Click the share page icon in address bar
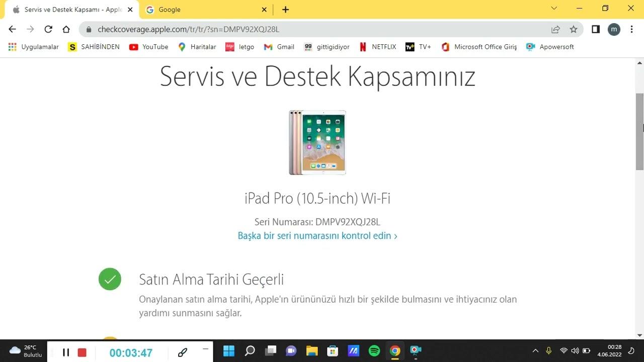The image size is (644, 362). pos(555,29)
